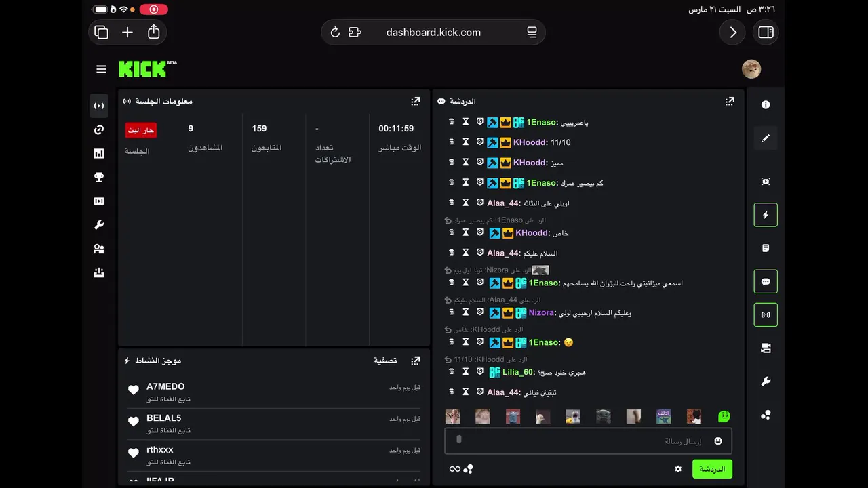Select the Stream broadcast icon in left sidebar
The width and height of the screenshot is (868, 488).
click(99, 106)
